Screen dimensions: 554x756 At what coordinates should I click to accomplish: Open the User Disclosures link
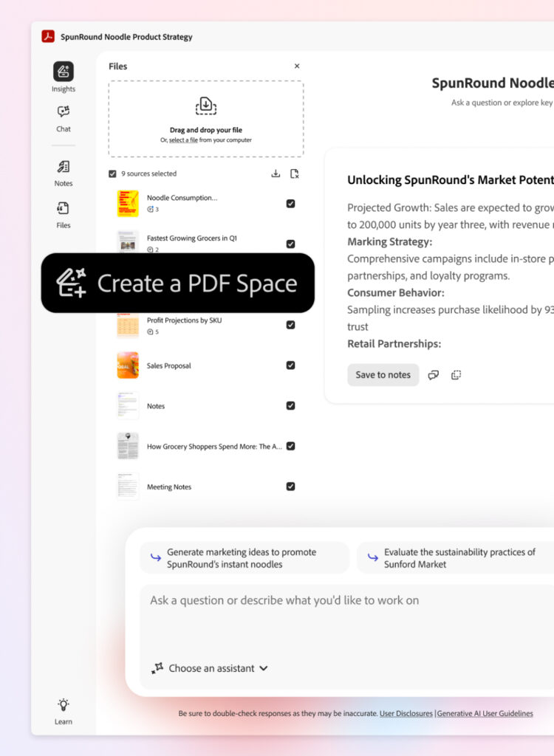406,714
